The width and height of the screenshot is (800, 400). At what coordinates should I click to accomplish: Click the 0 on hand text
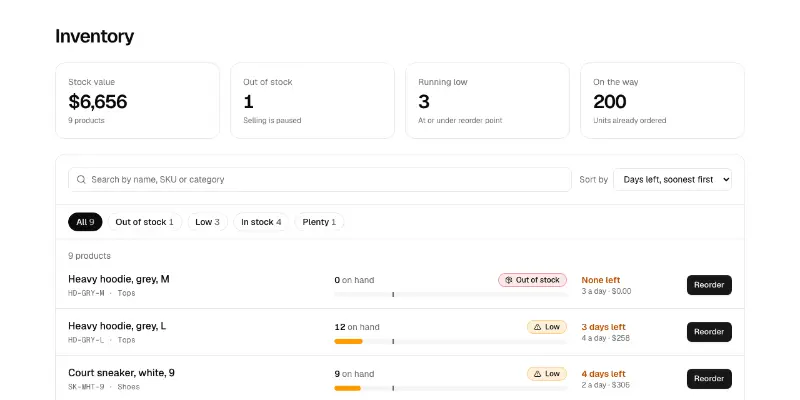click(354, 280)
